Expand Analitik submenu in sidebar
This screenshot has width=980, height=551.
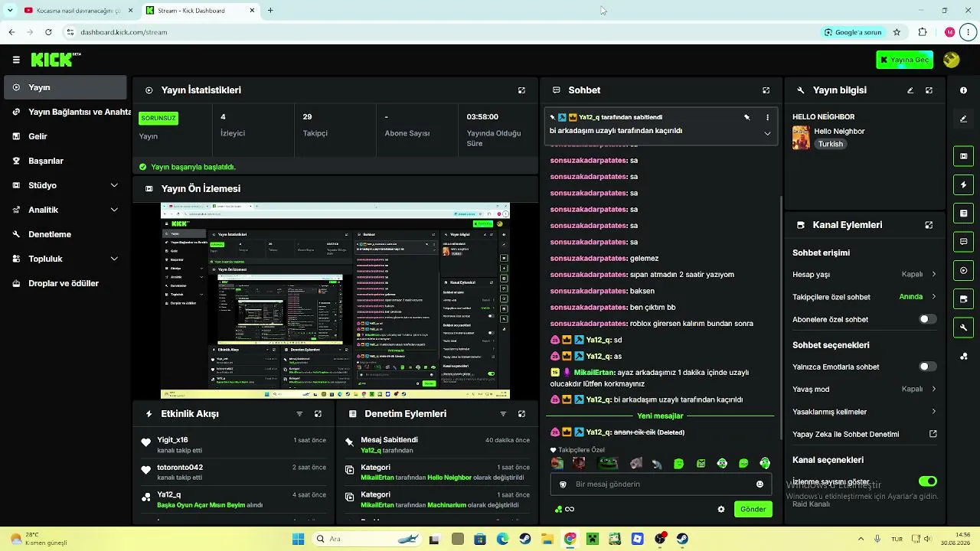pyautogui.click(x=114, y=210)
